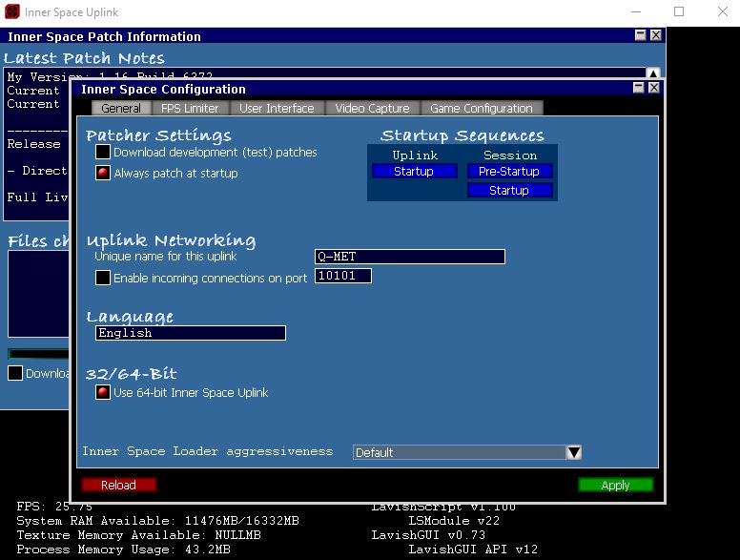Click the 'LavishGUI API v12' text
The image size is (740, 560).
pyautogui.click(x=473, y=550)
